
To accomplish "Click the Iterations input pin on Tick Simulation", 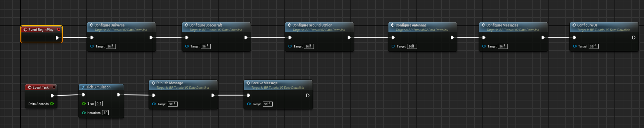I will 84,113.
